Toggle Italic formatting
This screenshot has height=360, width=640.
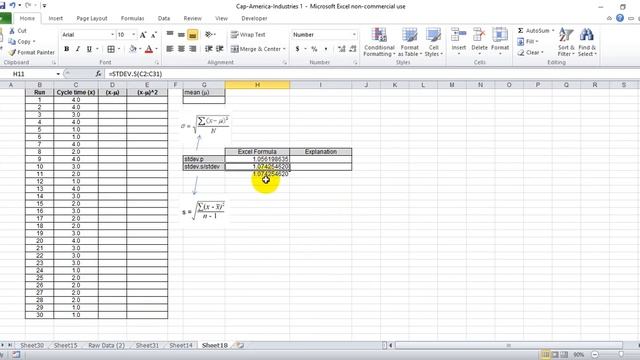point(78,49)
